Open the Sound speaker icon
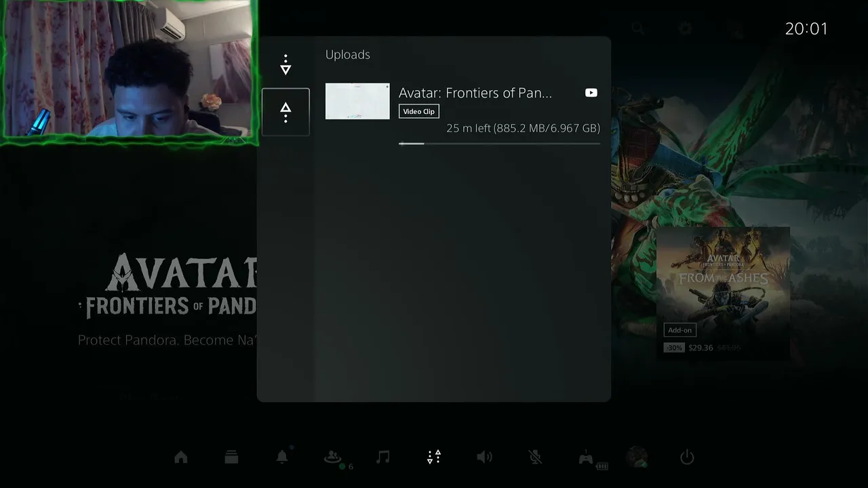The height and width of the screenshot is (488, 868). coord(484,457)
